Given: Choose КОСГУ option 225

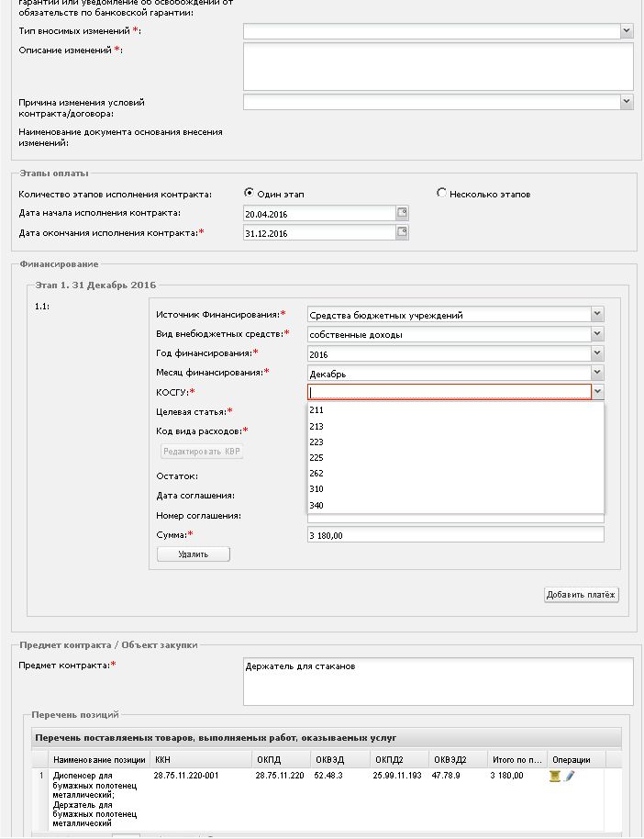Looking at the screenshot, I should (x=455, y=457).
